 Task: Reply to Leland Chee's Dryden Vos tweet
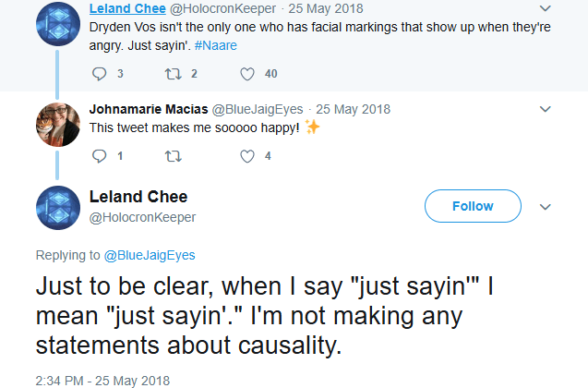point(102,74)
